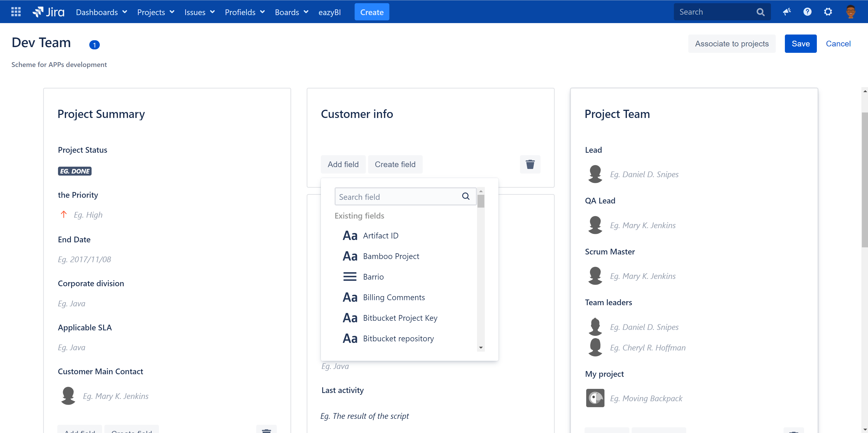Click Associate to projects
Viewport: 868px width, 433px height.
[x=732, y=43]
